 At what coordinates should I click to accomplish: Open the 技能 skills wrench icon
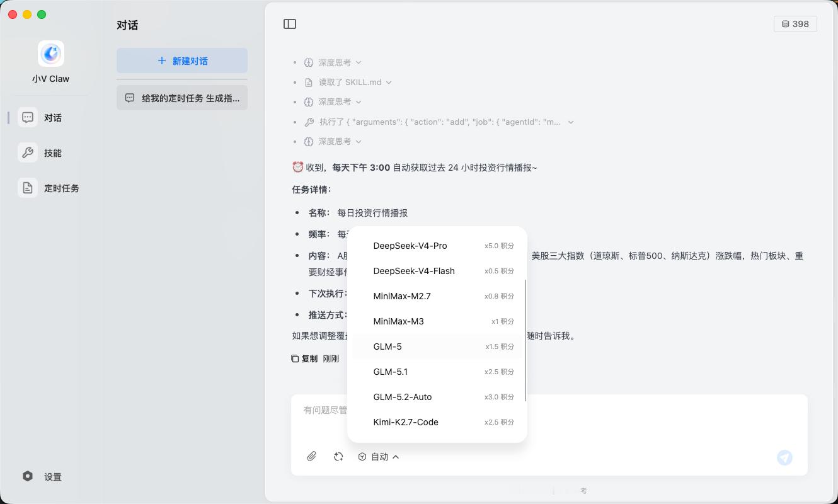(x=28, y=152)
